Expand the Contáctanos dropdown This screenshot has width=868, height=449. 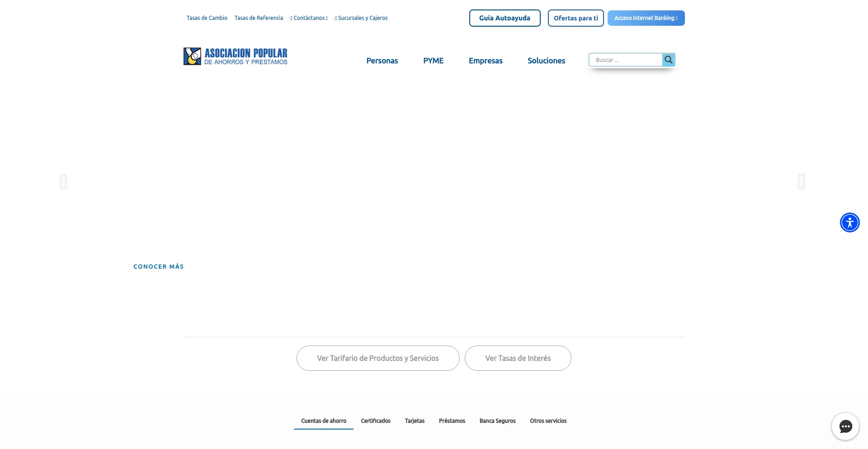[309, 18]
